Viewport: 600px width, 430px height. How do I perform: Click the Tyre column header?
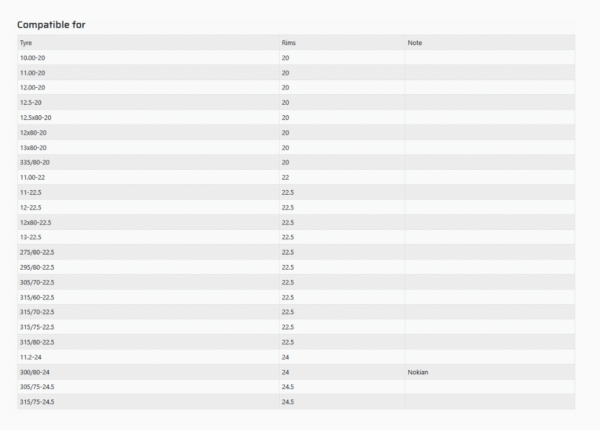pos(26,43)
